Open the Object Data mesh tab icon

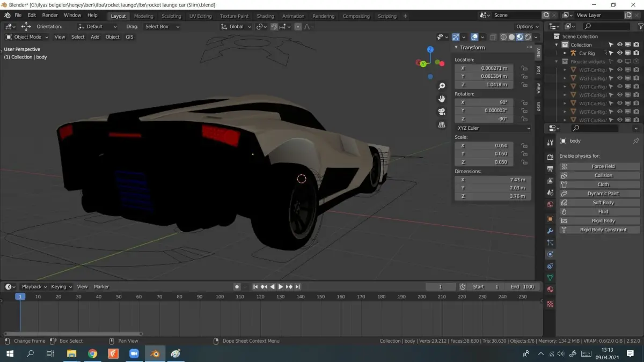click(550, 278)
